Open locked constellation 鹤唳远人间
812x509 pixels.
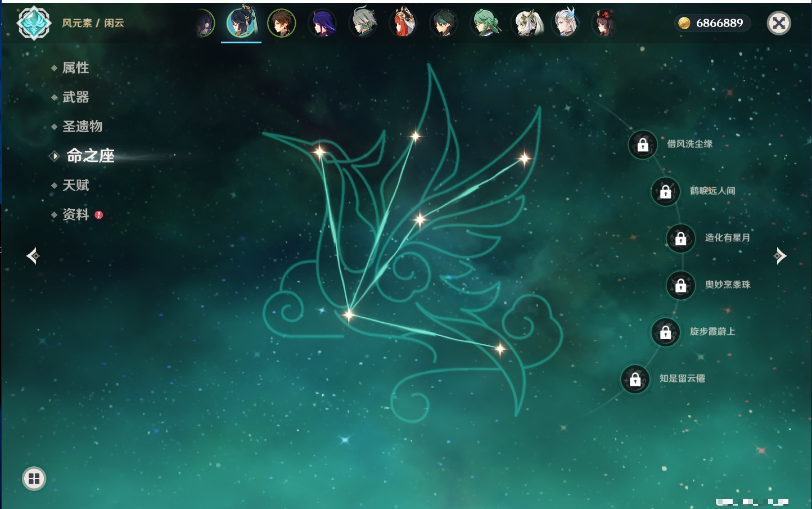point(665,191)
